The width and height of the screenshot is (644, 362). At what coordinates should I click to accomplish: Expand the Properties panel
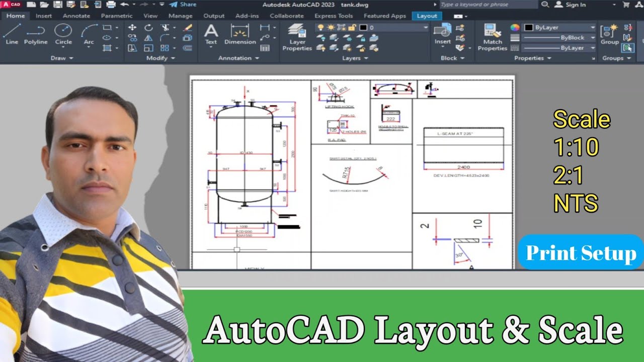pyautogui.click(x=532, y=58)
